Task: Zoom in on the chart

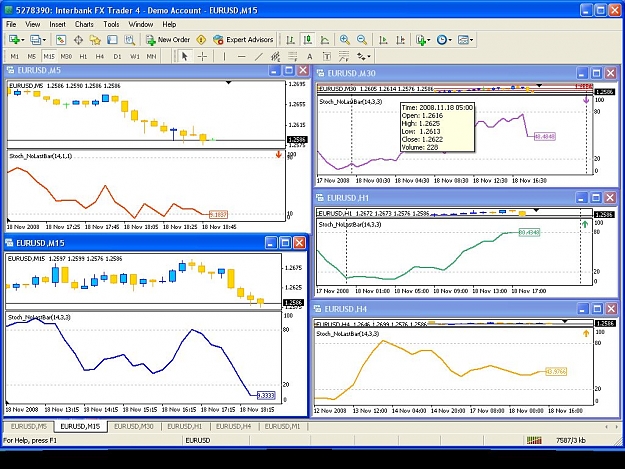Action: (344, 40)
